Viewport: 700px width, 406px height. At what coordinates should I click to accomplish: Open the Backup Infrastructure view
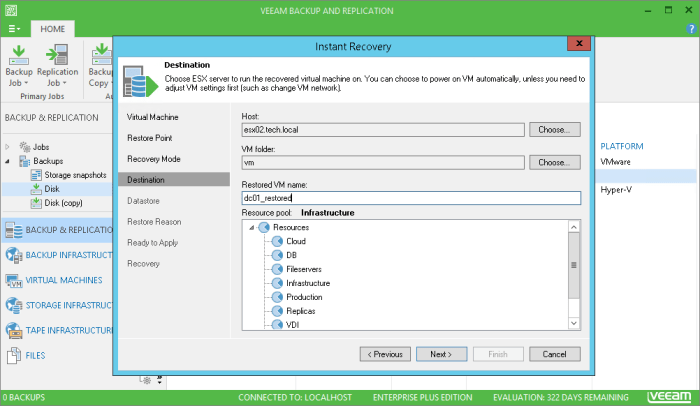pos(58,255)
